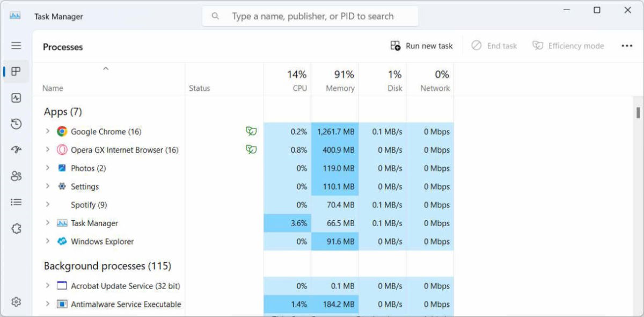The height and width of the screenshot is (317, 644).
Task: Open the Details list icon
Action: tap(16, 202)
